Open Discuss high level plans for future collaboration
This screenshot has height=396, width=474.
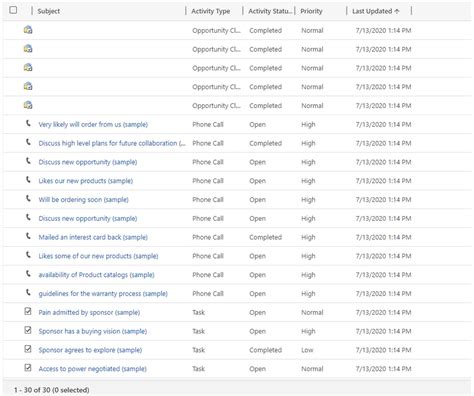pyautogui.click(x=112, y=143)
